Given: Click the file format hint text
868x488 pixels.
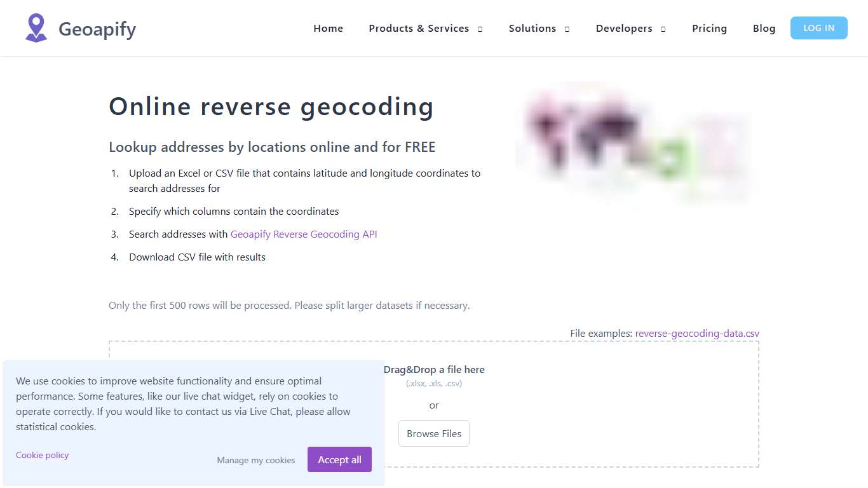Looking at the screenshot, I should (434, 383).
